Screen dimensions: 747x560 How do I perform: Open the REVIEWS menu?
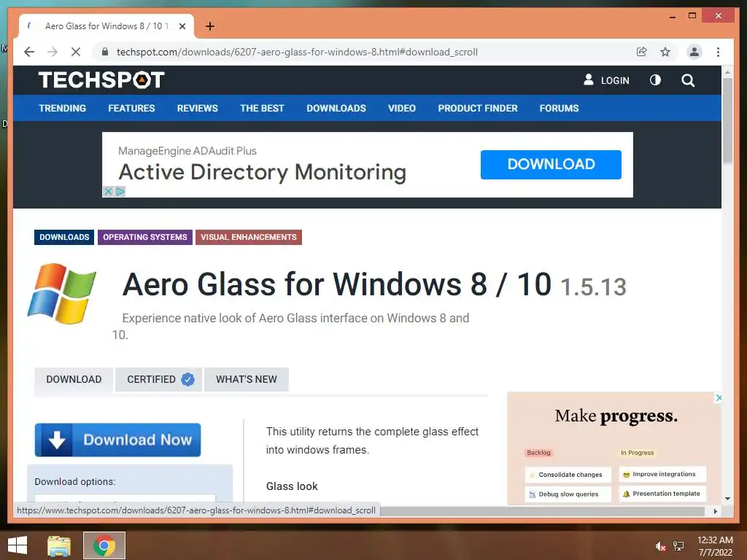197,108
